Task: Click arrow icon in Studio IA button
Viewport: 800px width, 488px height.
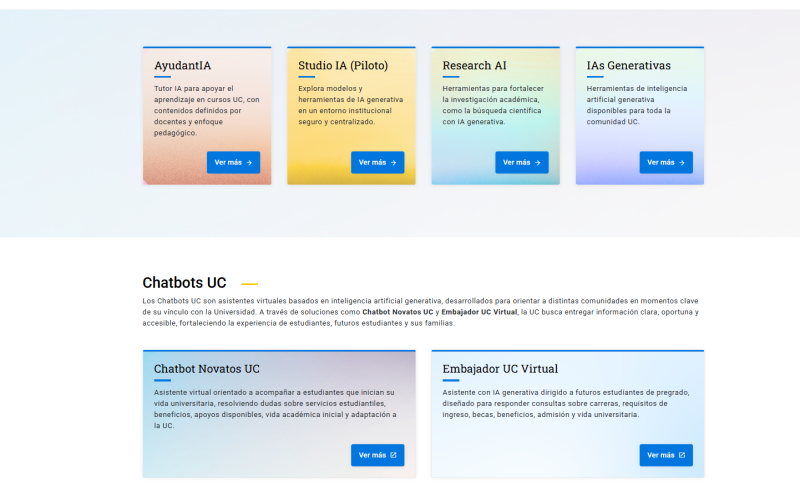Action: (x=393, y=163)
